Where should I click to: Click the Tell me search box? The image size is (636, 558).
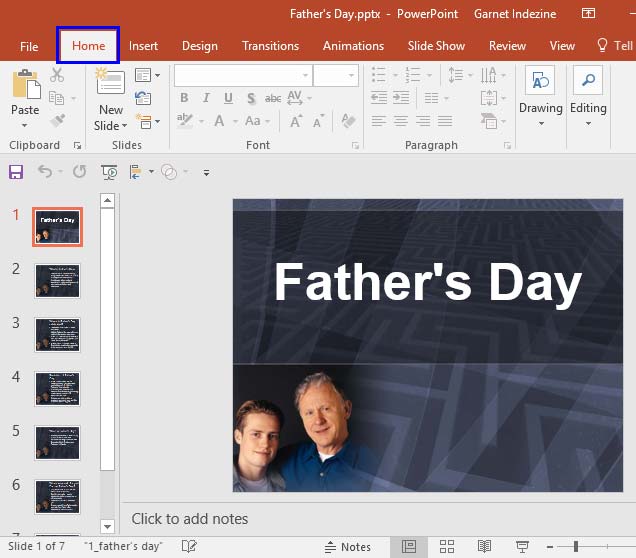[x=615, y=46]
